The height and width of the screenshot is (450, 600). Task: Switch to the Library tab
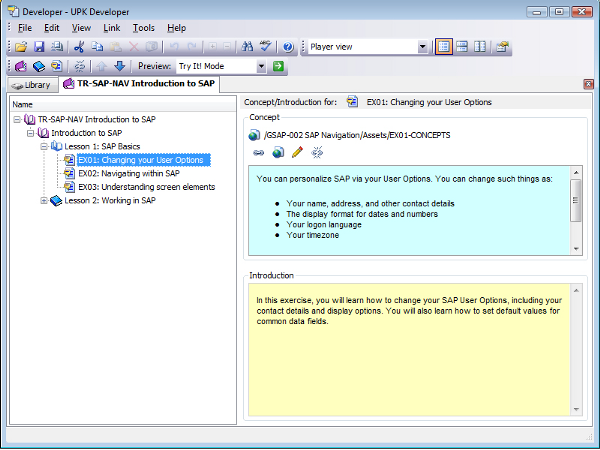point(33,85)
